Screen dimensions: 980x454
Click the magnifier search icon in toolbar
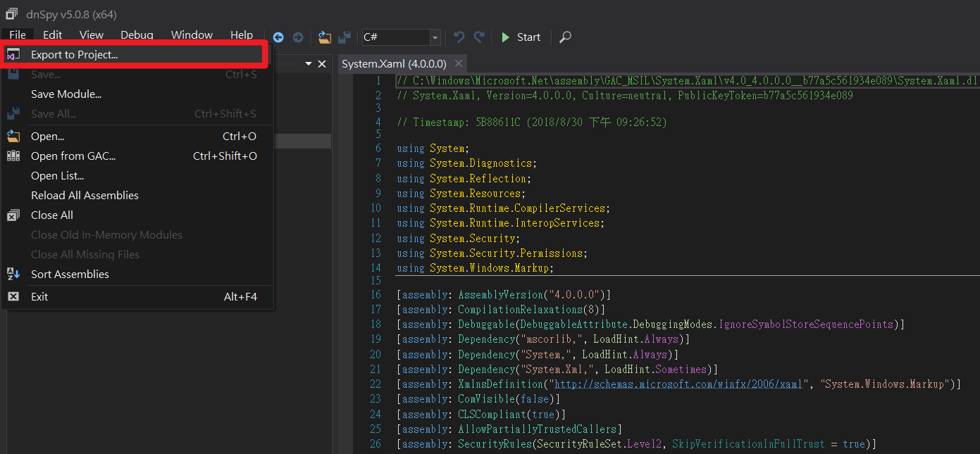pyautogui.click(x=565, y=37)
